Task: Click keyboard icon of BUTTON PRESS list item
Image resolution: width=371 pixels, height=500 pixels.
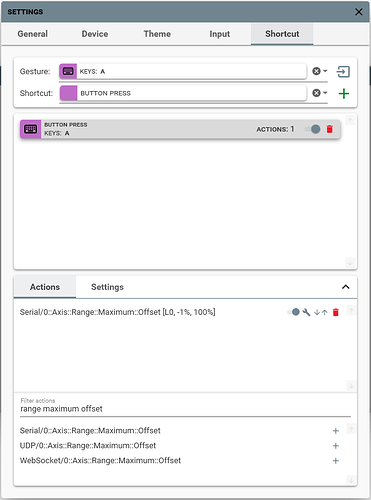Action: tap(30, 129)
